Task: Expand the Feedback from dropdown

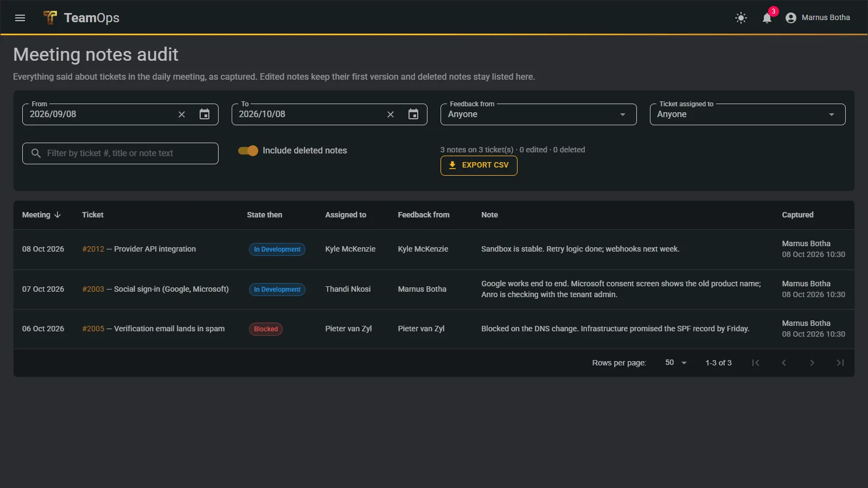Action: click(538, 114)
